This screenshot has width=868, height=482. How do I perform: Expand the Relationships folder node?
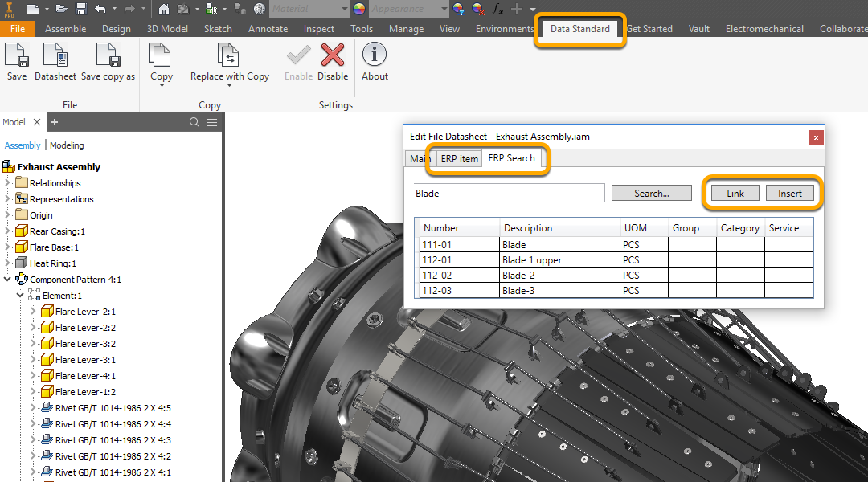8,183
